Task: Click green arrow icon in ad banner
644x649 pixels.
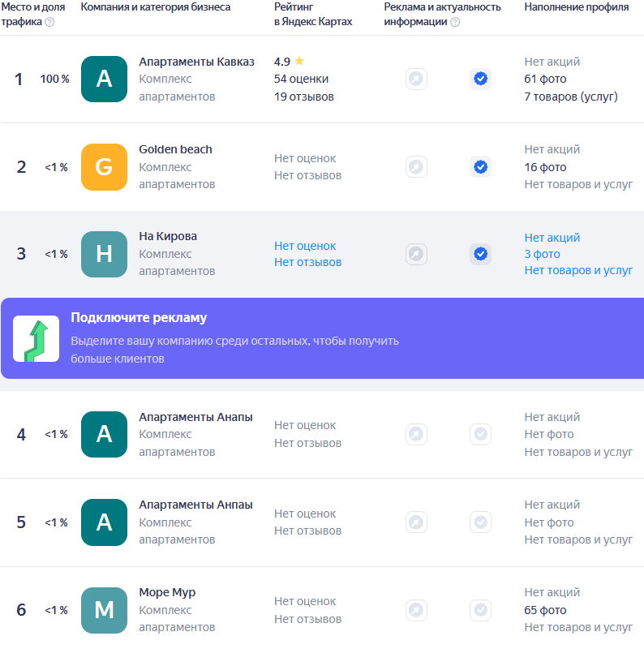Action: (36, 338)
